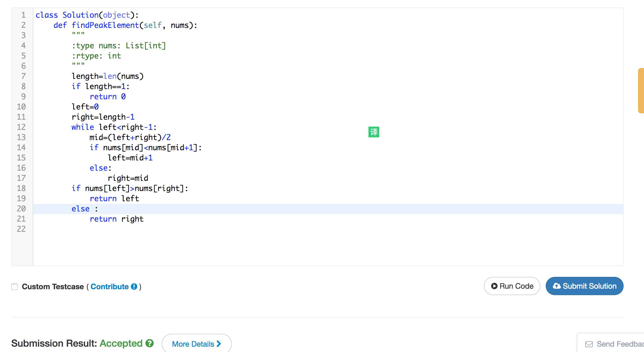The image size is (644, 352).
Task: Click the 'return left' line
Action: point(114,199)
